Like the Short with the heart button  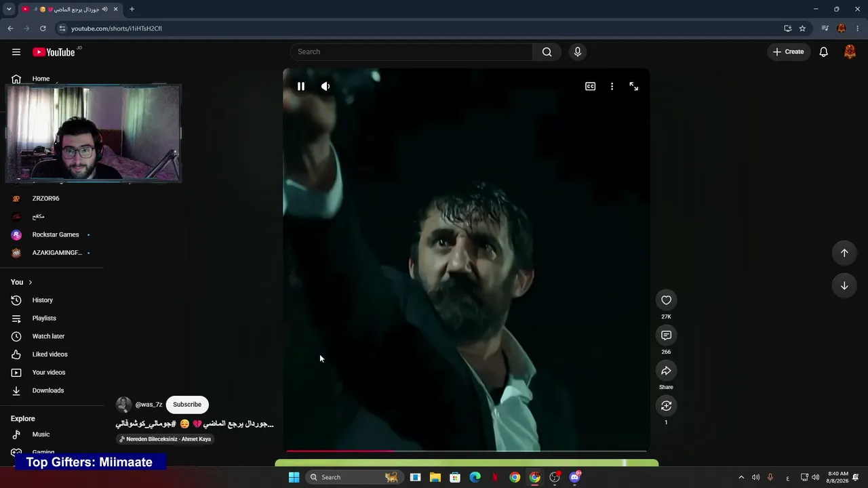click(666, 300)
